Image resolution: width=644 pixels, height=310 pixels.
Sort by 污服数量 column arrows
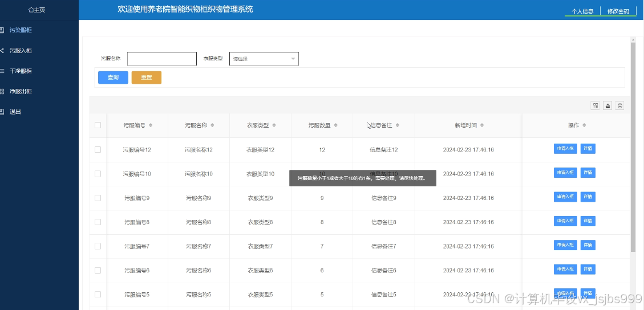pyautogui.click(x=335, y=125)
